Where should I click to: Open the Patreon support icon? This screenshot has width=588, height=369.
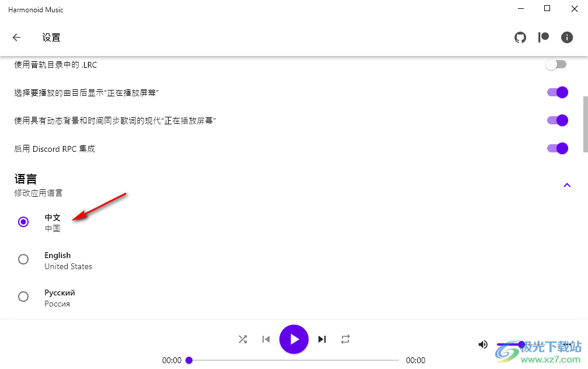(x=544, y=37)
